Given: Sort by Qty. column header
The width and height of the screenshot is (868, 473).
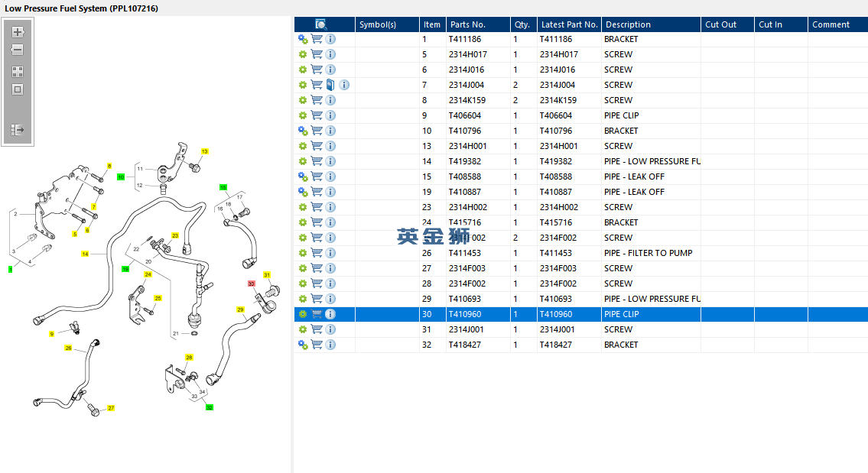Looking at the screenshot, I should (523, 24).
